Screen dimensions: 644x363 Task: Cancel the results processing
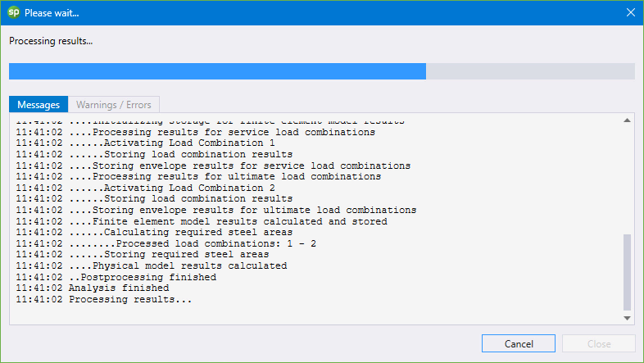click(519, 343)
